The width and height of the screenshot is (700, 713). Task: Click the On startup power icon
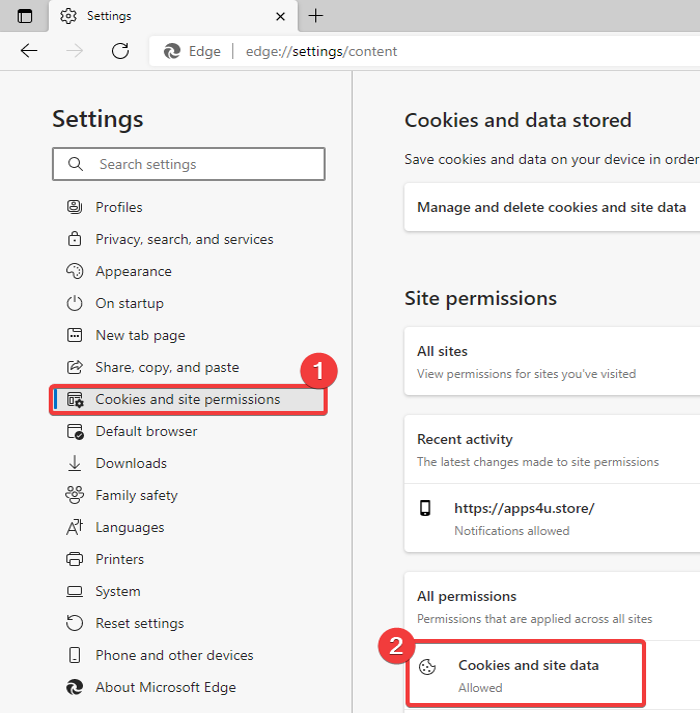click(x=74, y=303)
